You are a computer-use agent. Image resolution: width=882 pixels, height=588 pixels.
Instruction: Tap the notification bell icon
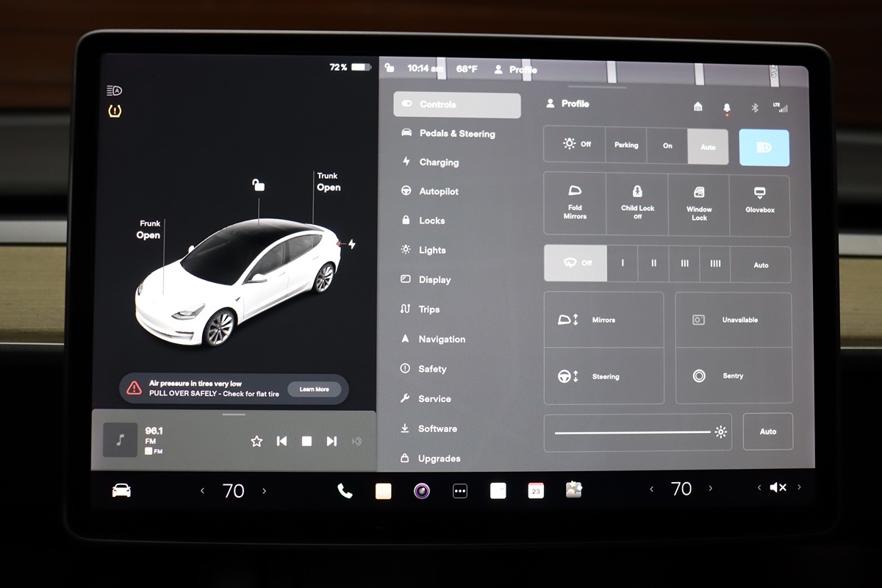727,108
